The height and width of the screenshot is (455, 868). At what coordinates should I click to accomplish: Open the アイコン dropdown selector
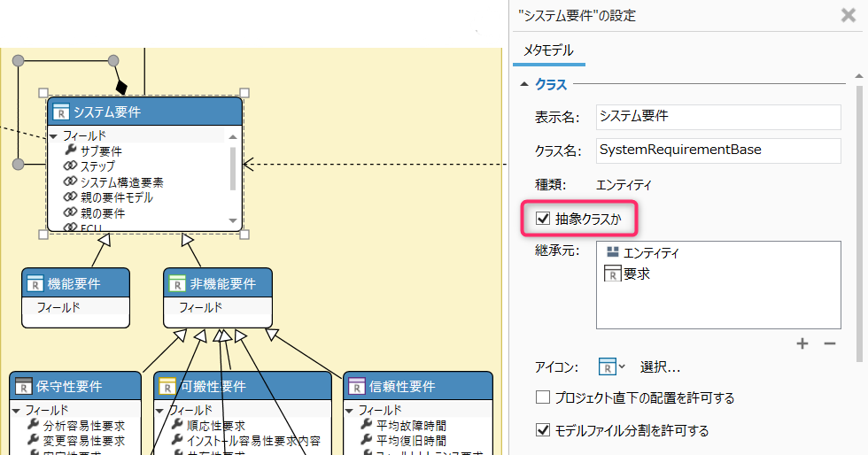point(612,366)
